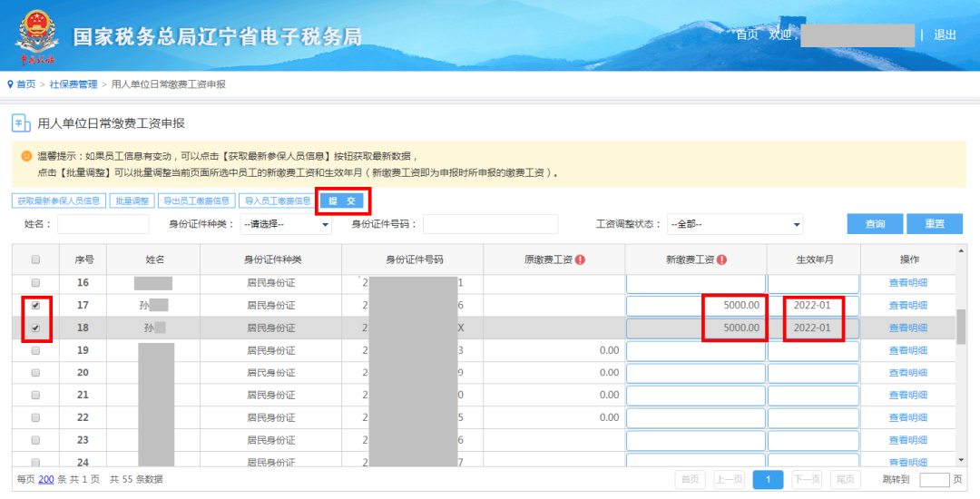Toggle the select-all header checkbox
The image size is (980, 499).
(35, 259)
